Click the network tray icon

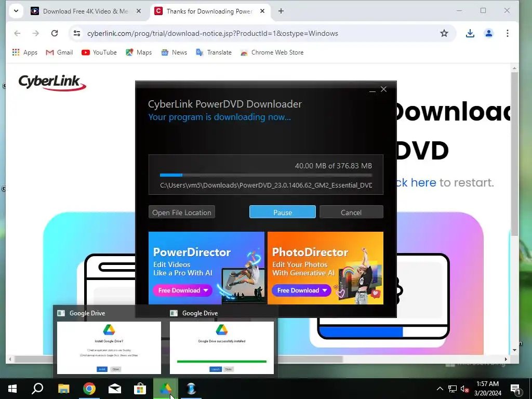(453, 389)
